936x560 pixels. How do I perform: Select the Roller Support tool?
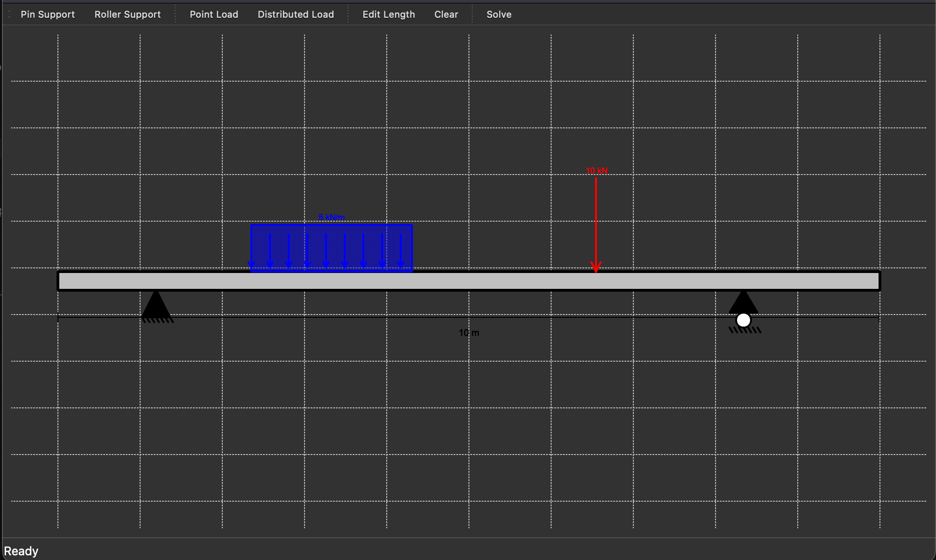click(127, 14)
